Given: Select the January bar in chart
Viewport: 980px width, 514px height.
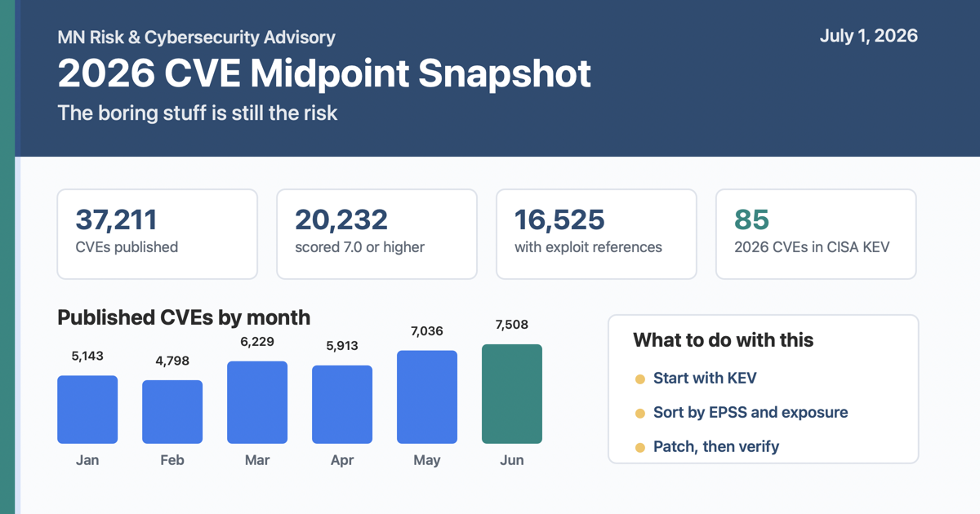Looking at the screenshot, I should click(87, 410).
